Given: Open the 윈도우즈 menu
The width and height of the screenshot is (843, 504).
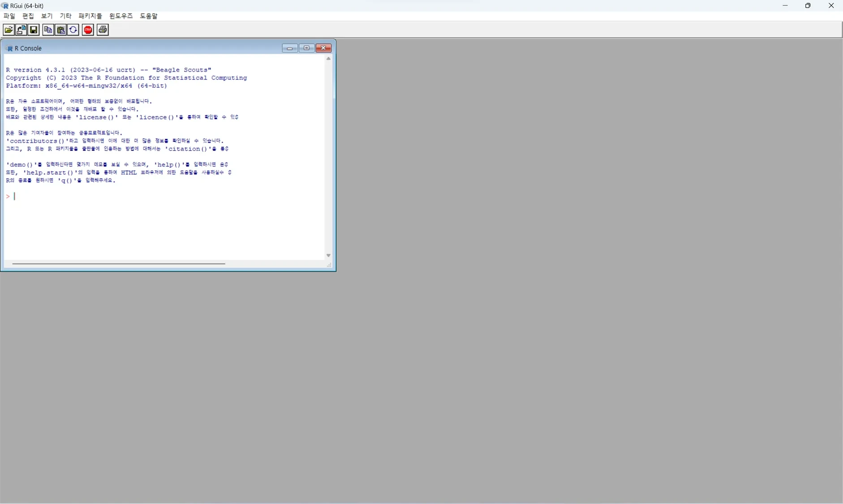Looking at the screenshot, I should (121, 16).
